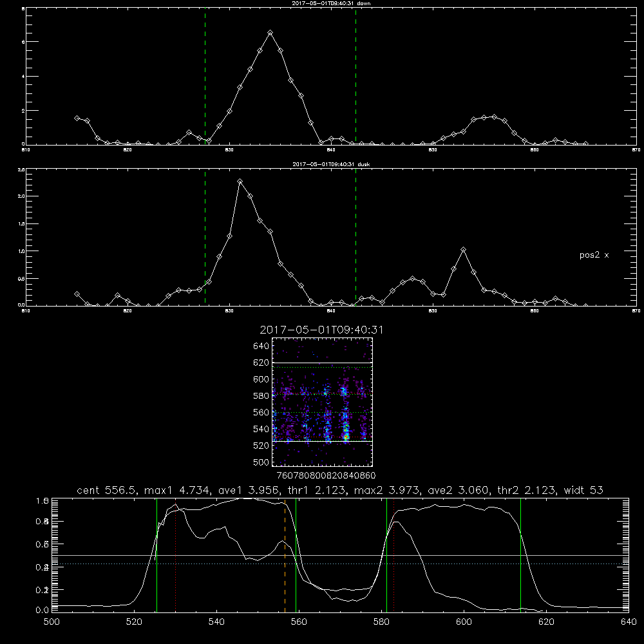Screen dimensions: 644x644
Task: Select right green dashed line in dusk plot
Action: click(355, 238)
